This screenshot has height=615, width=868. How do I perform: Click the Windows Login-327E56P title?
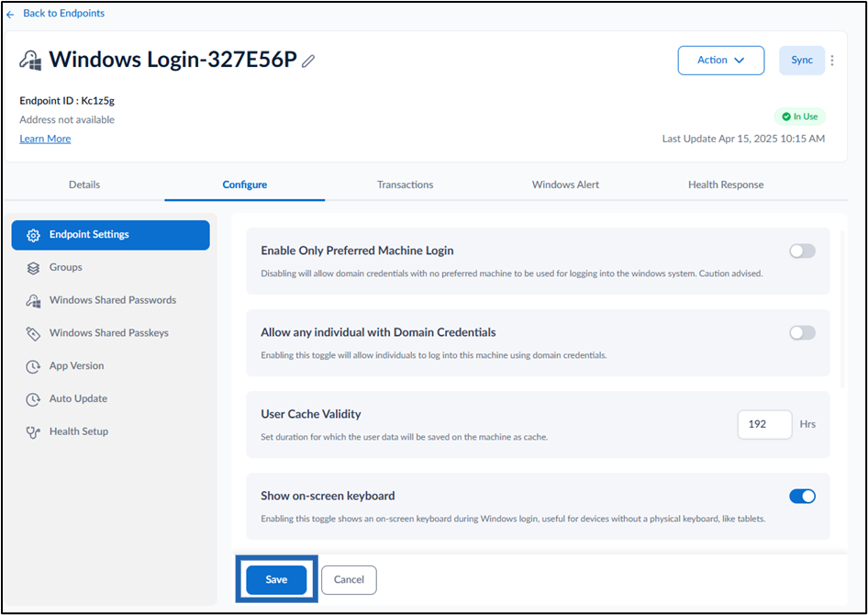coord(173,60)
